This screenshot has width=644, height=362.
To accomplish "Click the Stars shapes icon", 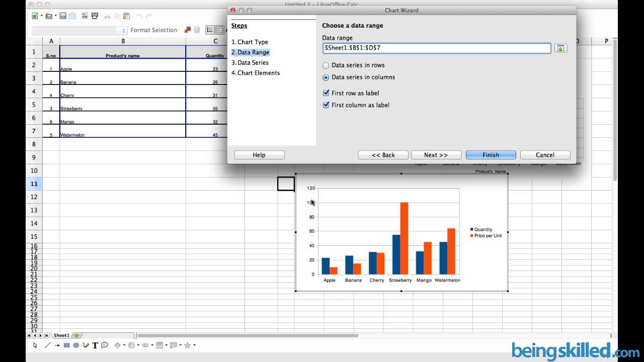I will pyautogui.click(x=187, y=345).
